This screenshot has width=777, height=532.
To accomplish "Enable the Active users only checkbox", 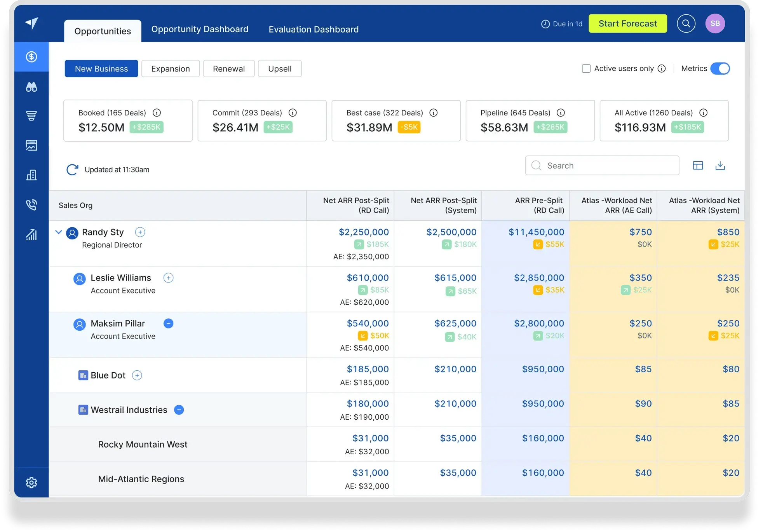I will click(x=585, y=68).
